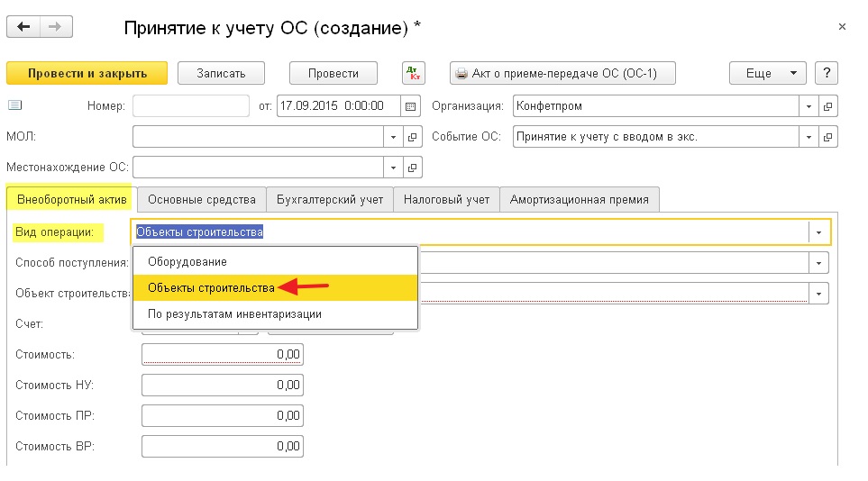Expand the Событие ОС dropdown list
Image resolution: width=868 pixels, height=481 pixels.
pos(809,137)
